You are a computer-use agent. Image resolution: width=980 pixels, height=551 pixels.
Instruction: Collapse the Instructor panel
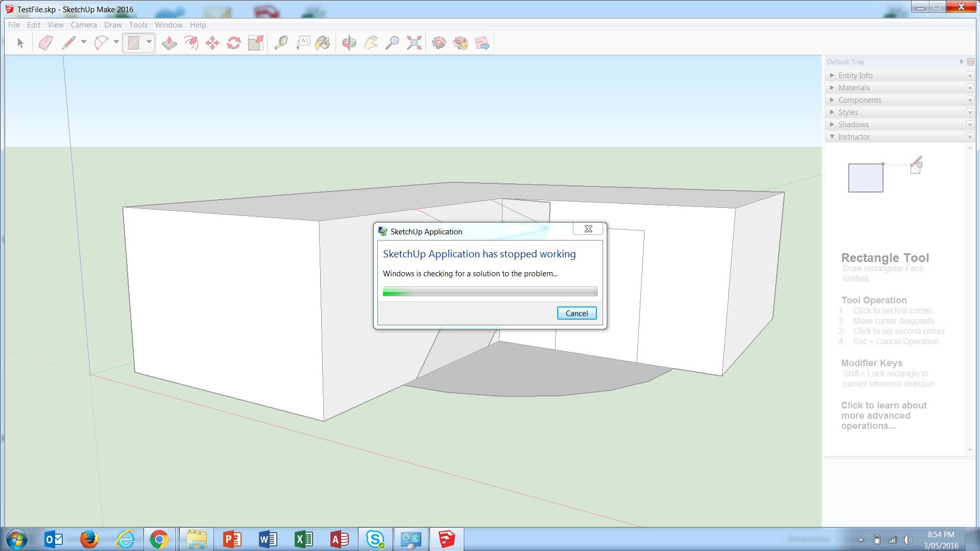[x=832, y=136]
